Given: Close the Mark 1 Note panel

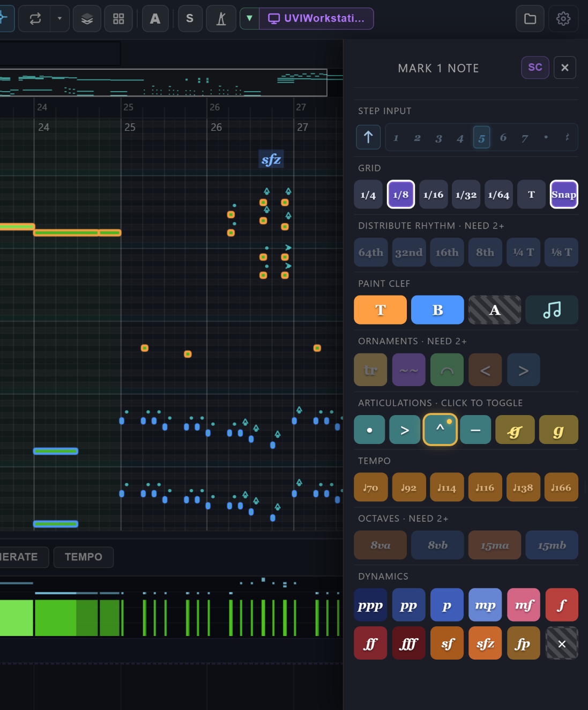Looking at the screenshot, I should point(565,68).
